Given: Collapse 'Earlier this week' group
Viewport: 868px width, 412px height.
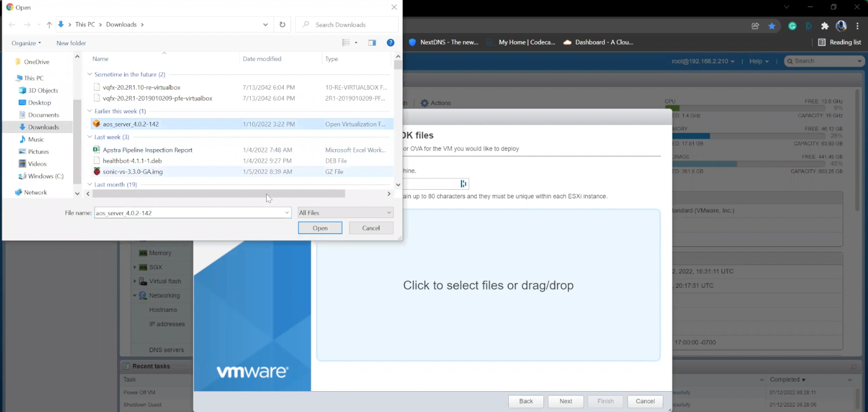Looking at the screenshot, I should (x=90, y=111).
